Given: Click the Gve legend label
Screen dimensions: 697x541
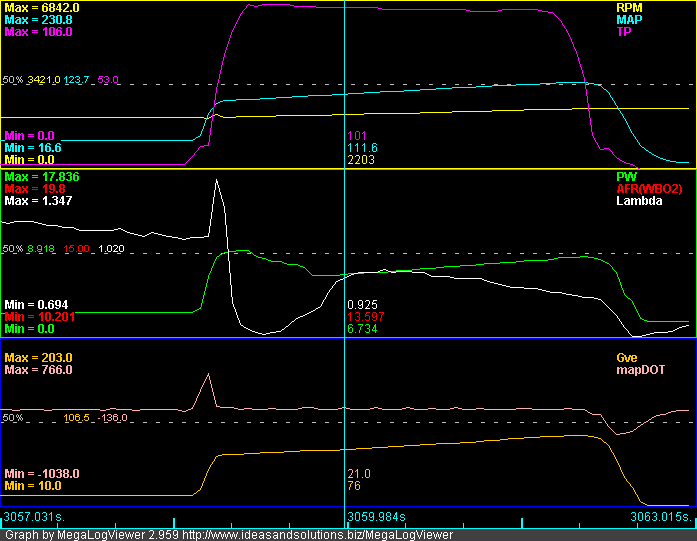Looking at the screenshot, I should point(627,357).
